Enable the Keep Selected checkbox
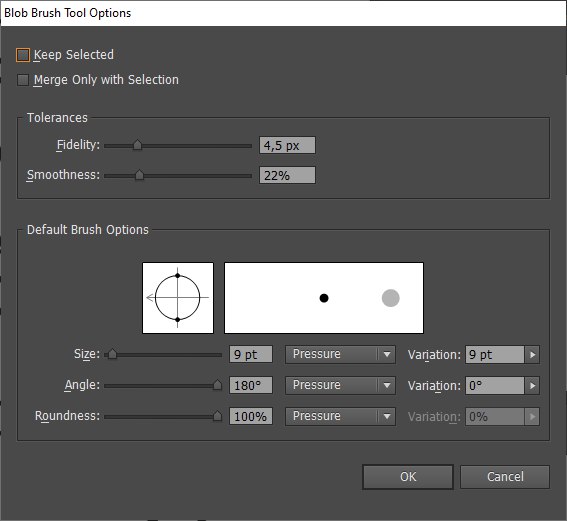This screenshot has height=521, width=567. click(23, 55)
